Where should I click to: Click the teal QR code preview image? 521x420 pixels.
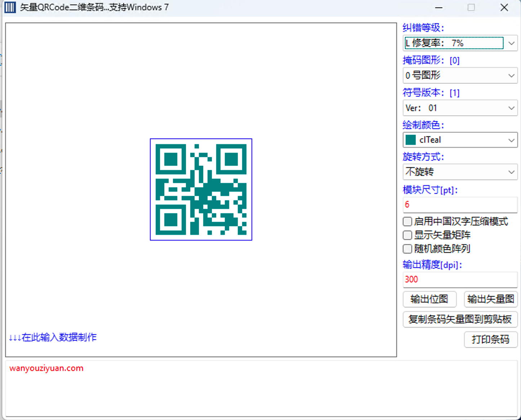pyautogui.click(x=201, y=189)
